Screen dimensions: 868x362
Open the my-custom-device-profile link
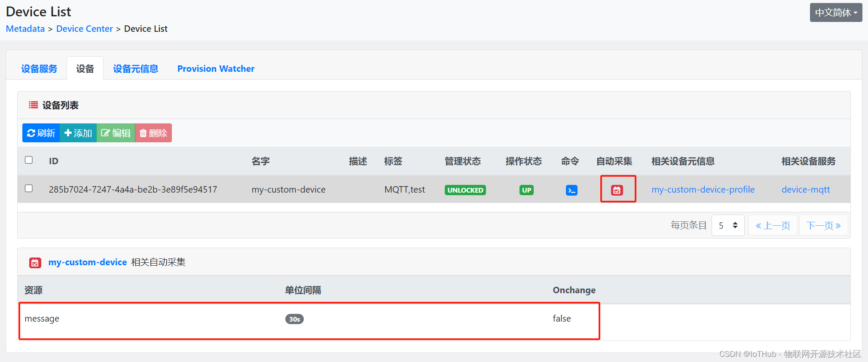(x=703, y=190)
